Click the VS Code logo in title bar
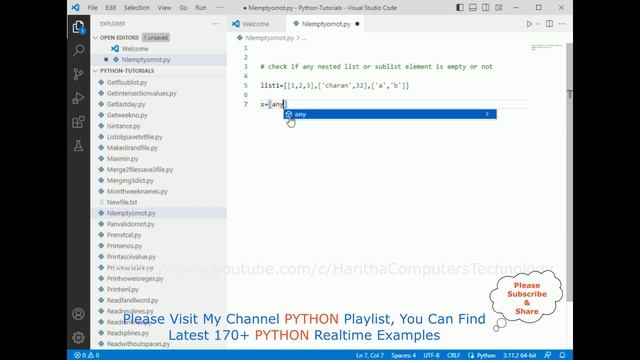The image size is (640, 360). [76, 7]
